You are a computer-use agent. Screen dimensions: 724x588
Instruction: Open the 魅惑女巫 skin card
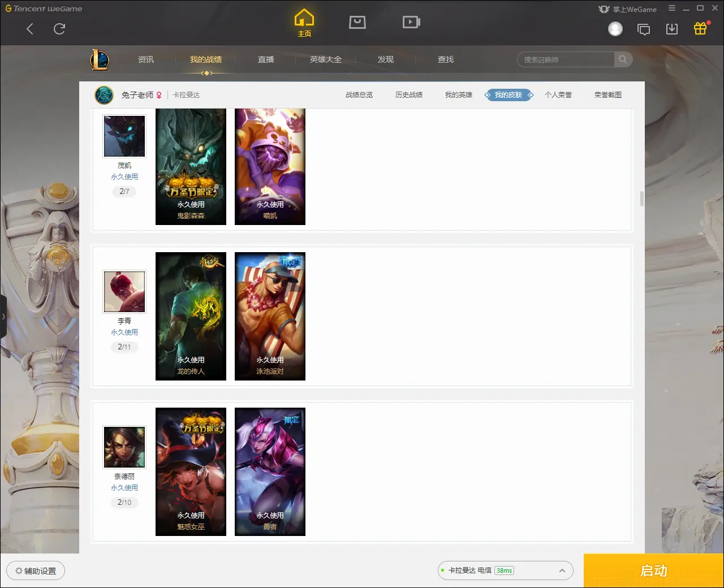pyautogui.click(x=191, y=472)
